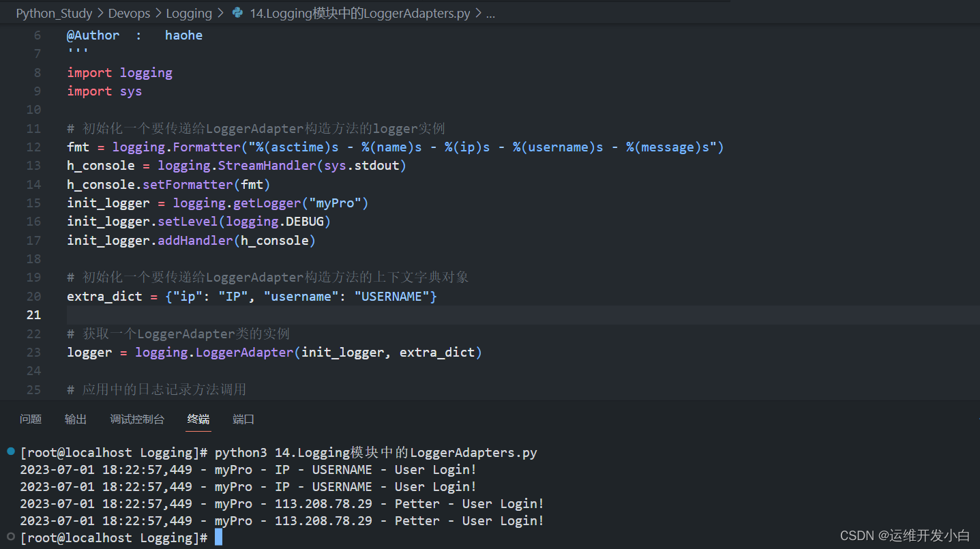The image size is (980, 549).
Task: Switch to the 问题 panel tab
Action: pos(31,419)
